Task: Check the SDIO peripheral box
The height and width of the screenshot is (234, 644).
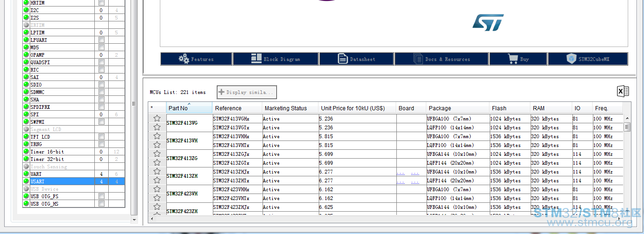Action: pos(101,85)
